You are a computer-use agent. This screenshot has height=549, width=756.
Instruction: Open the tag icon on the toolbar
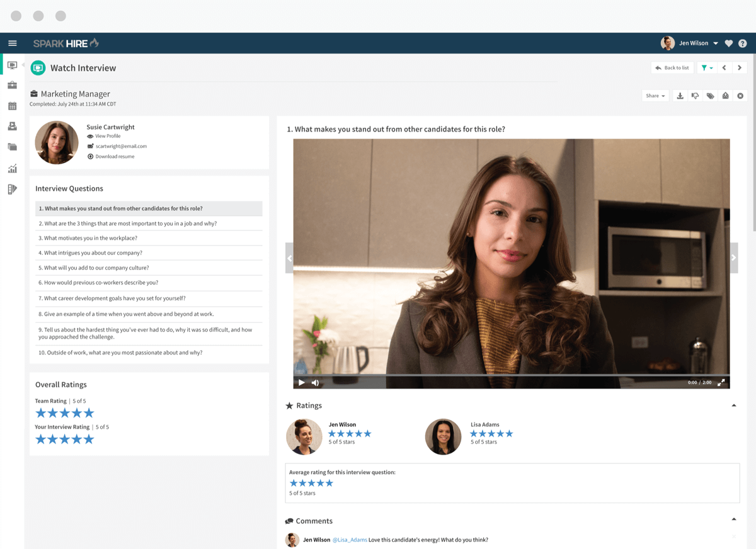(711, 96)
